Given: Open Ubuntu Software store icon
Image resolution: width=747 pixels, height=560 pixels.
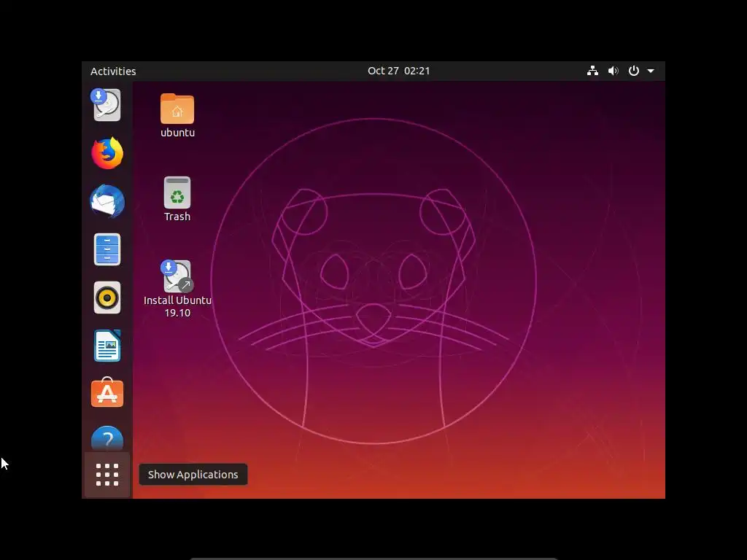Looking at the screenshot, I should [x=107, y=392].
